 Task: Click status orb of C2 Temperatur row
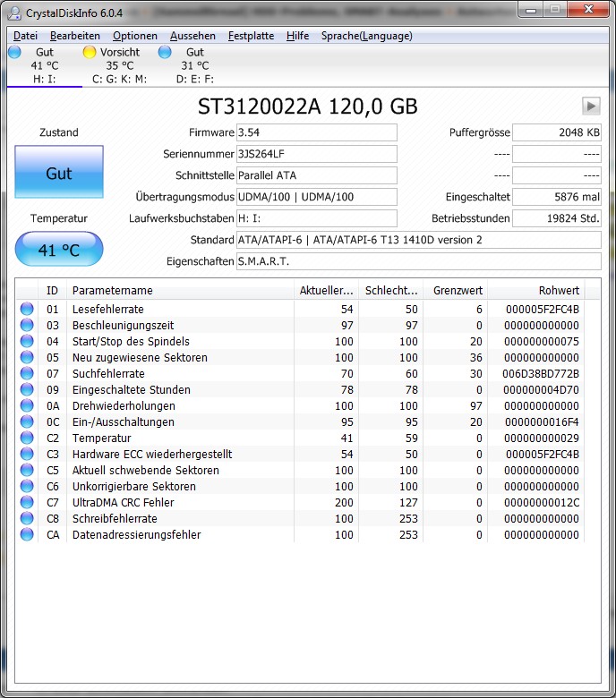point(27,438)
